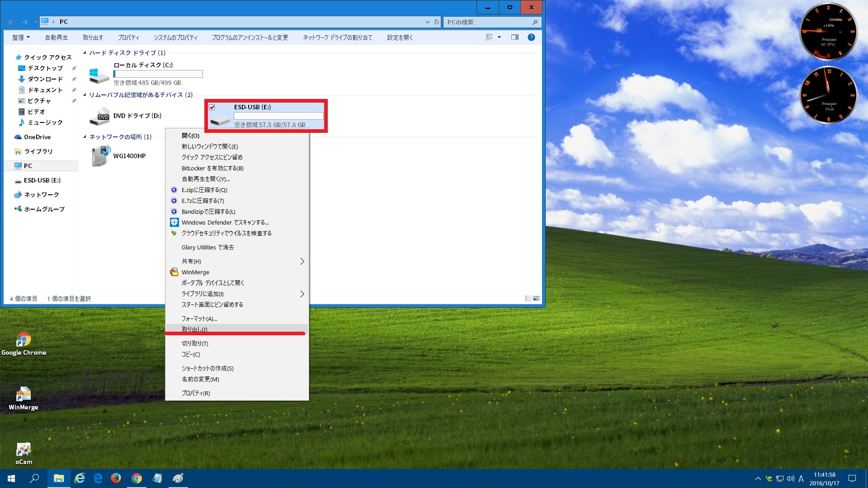Click 取り出す toolbar button

pyautogui.click(x=93, y=38)
